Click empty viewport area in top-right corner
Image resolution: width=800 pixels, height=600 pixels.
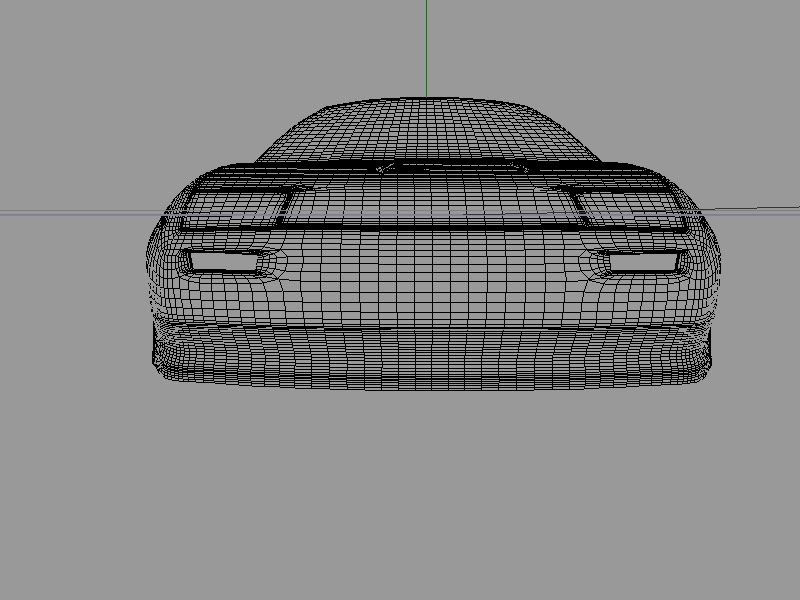coord(740,50)
